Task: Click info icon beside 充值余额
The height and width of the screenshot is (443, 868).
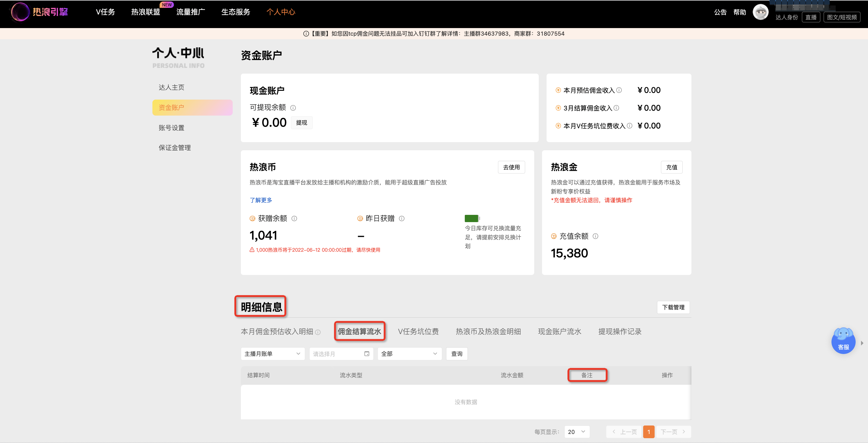Action: click(x=595, y=236)
